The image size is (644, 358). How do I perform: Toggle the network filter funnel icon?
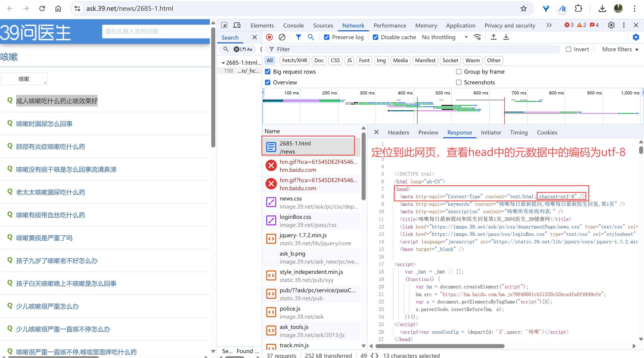[298, 37]
